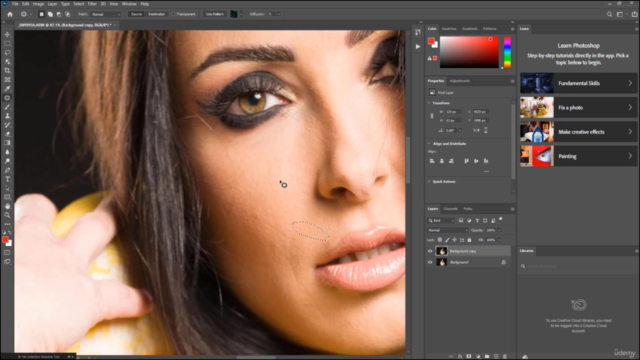The width and height of the screenshot is (640, 360).
Task: Open the Filter menu
Action: (92, 4)
